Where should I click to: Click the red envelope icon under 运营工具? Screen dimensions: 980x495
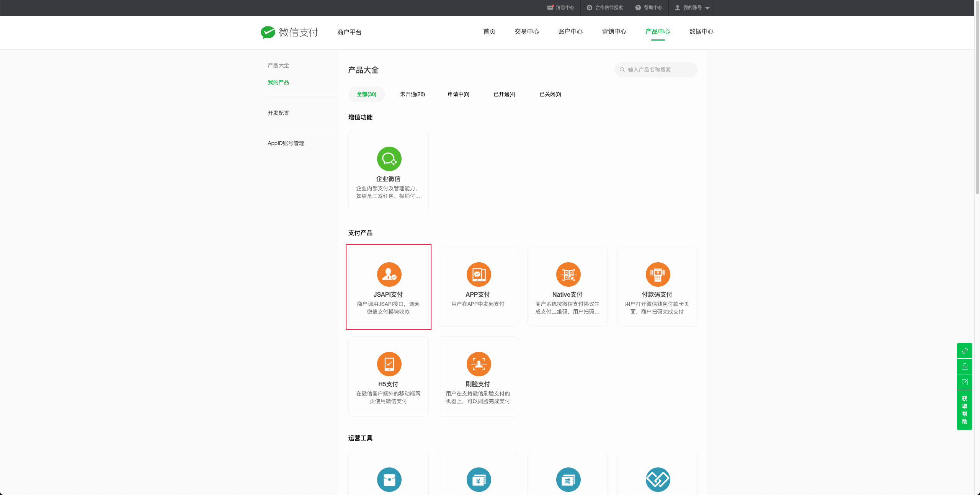(389, 479)
